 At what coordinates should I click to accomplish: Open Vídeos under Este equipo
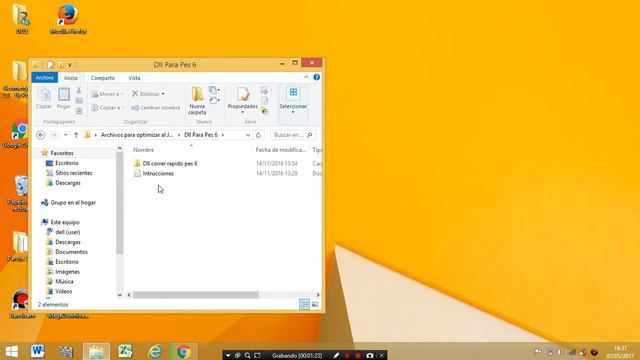click(x=63, y=291)
